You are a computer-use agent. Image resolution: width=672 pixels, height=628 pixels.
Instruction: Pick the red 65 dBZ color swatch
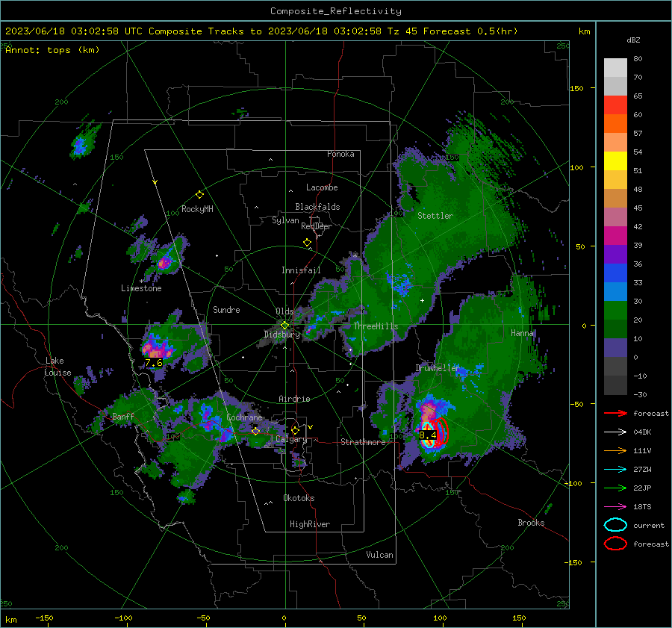click(x=615, y=105)
